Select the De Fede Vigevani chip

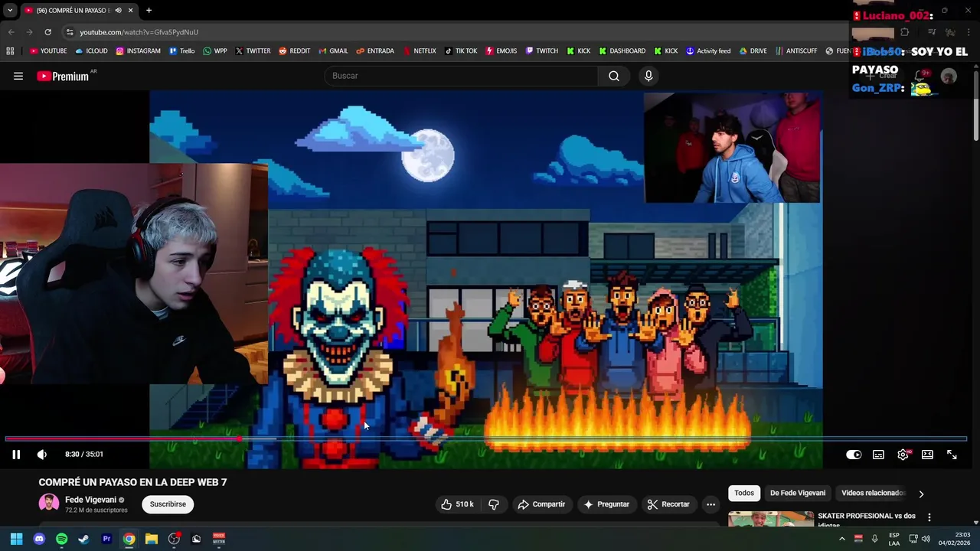(798, 494)
